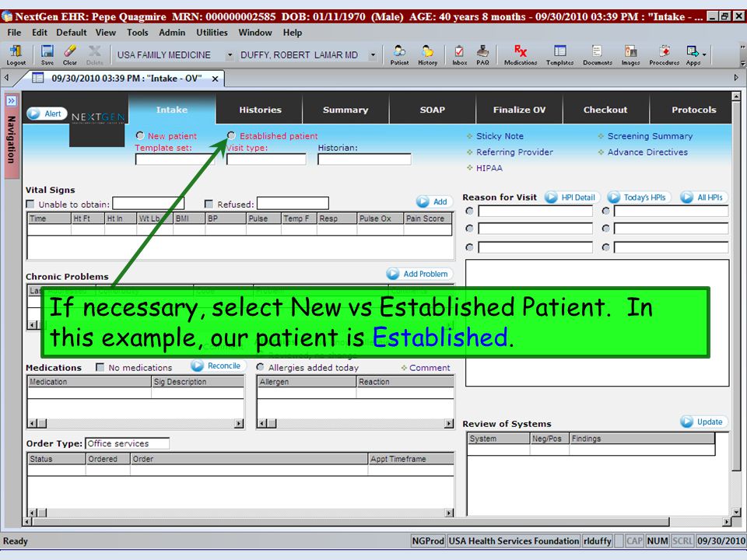Expand the Navigation panel chevron icon

coord(12,101)
